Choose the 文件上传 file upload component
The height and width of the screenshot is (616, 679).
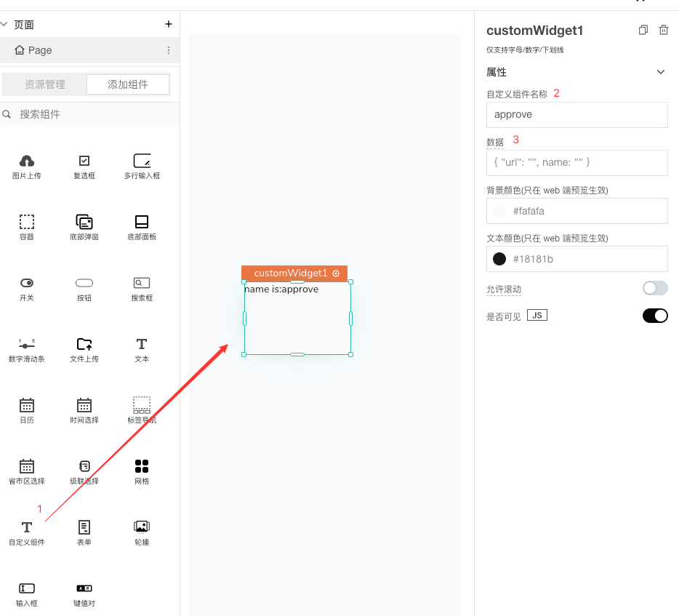tap(84, 350)
